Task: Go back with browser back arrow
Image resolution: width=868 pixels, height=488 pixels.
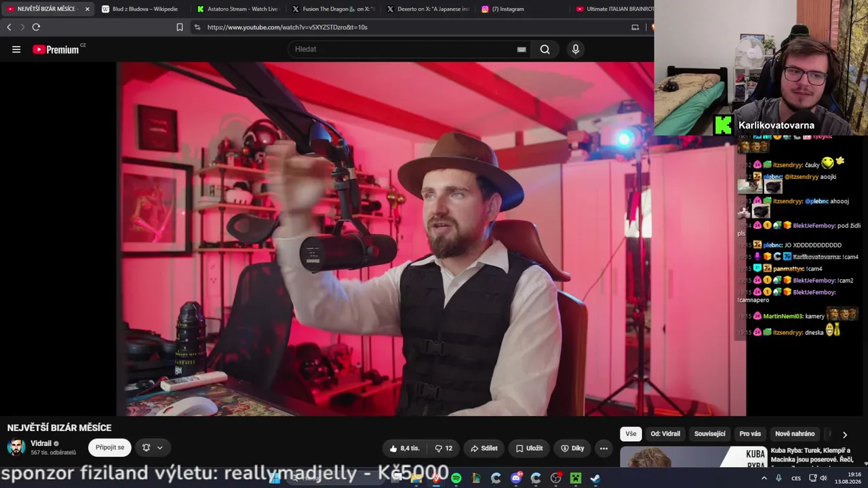Action: tap(9, 27)
